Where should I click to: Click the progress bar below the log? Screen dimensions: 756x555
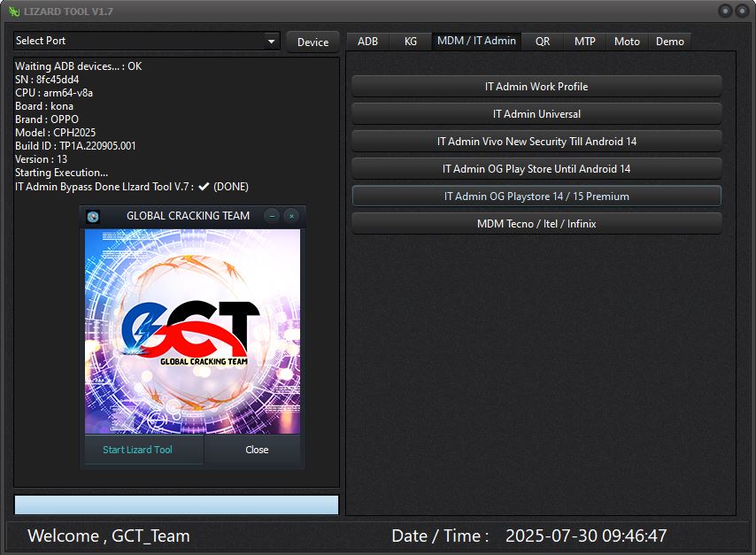[x=176, y=505]
